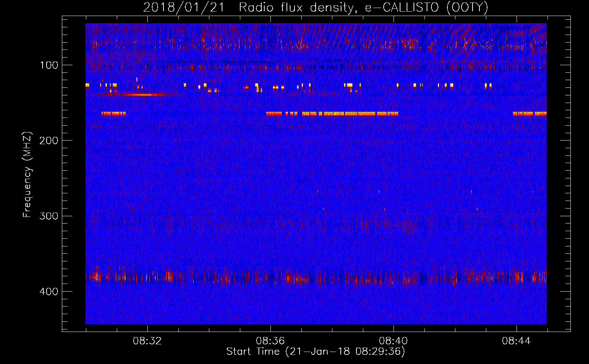Image resolution: width=589 pixels, height=364 pixels.
Task: Select the 08:32 time tick label
Action: (x=147, y=341)
